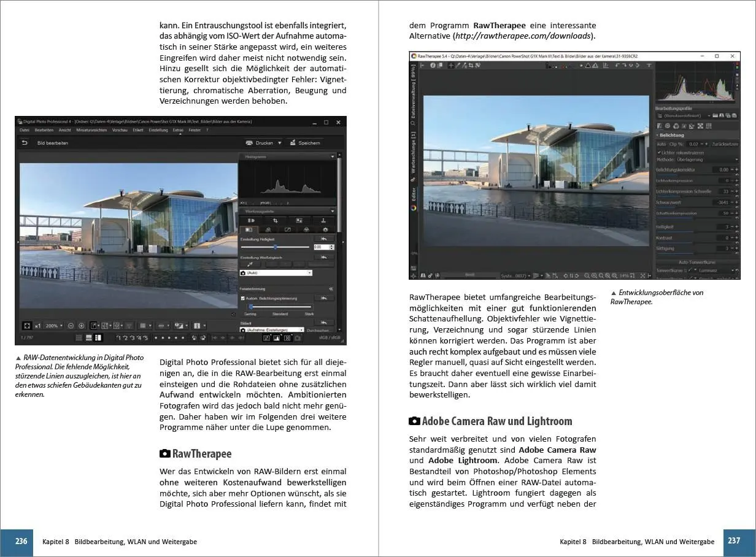Open the Bearbeitungsprofile dropdown in RawTherapee
The image size is (756, 557).
click(684, 116)
